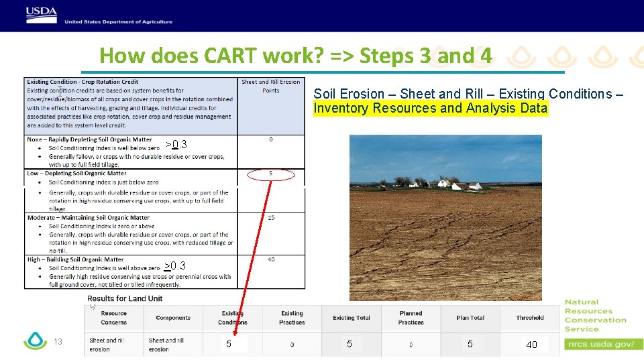
Task: Click the Planned Practices value 0 cell
Action: pyautogui.click(x=411, y=345)
